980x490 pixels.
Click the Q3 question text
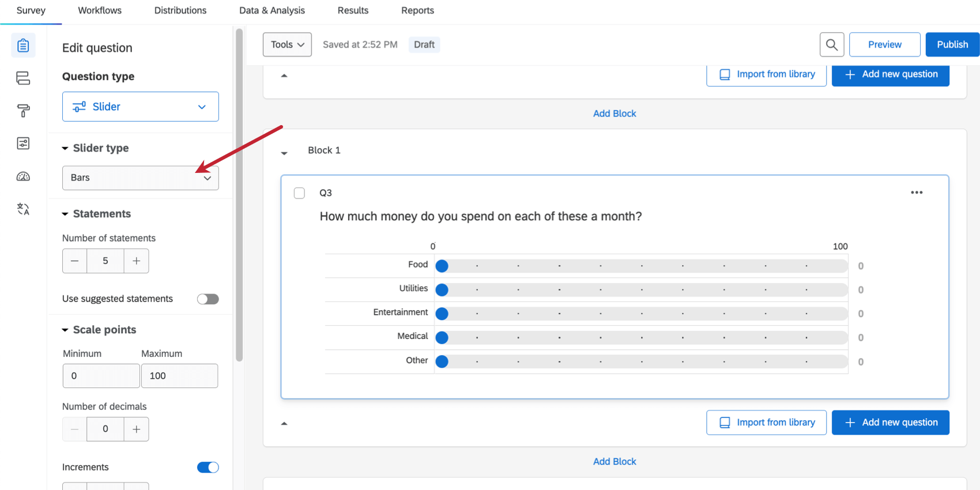(481, 216)
